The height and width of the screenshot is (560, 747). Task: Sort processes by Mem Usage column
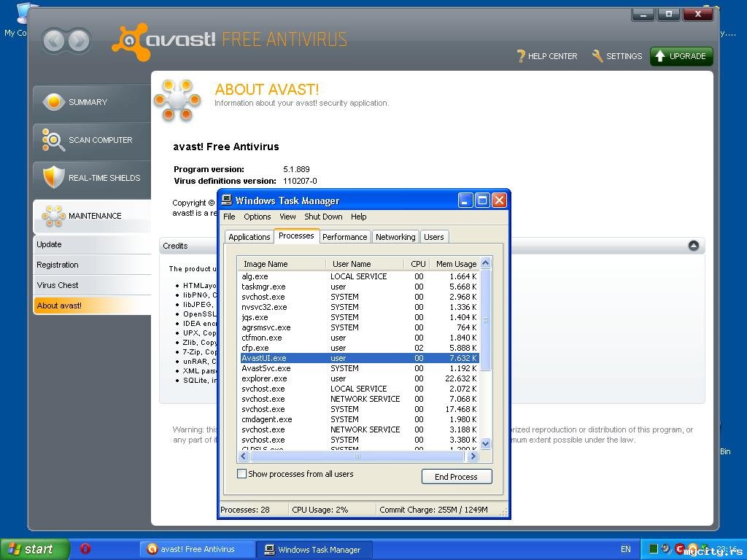[x=455, y=264]
